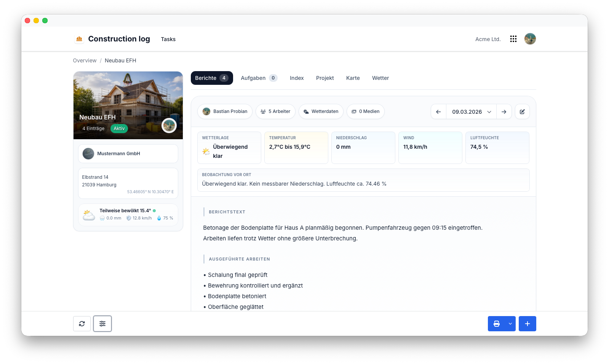Click the partly cloudy icon in sidebar
Image resolution: width=609 pixels, height=364 pixels.
pyautogui.click(x=89, y=215)
